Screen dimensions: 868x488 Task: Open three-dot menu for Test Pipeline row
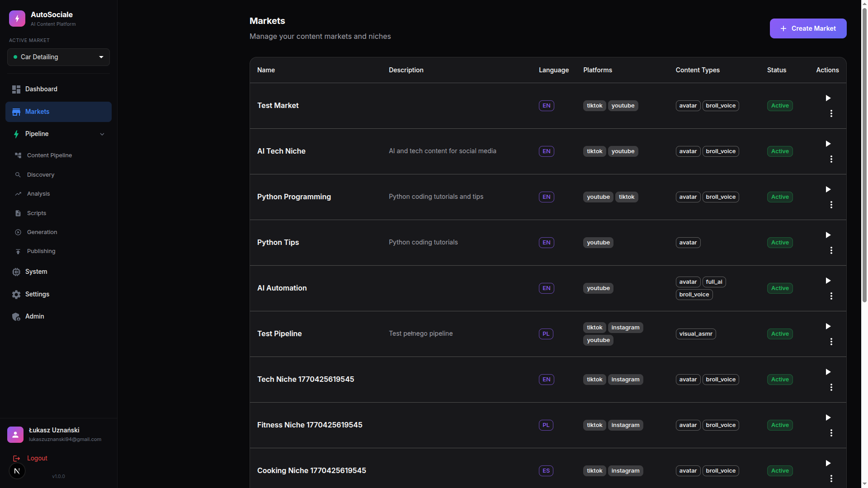point(831,342)
